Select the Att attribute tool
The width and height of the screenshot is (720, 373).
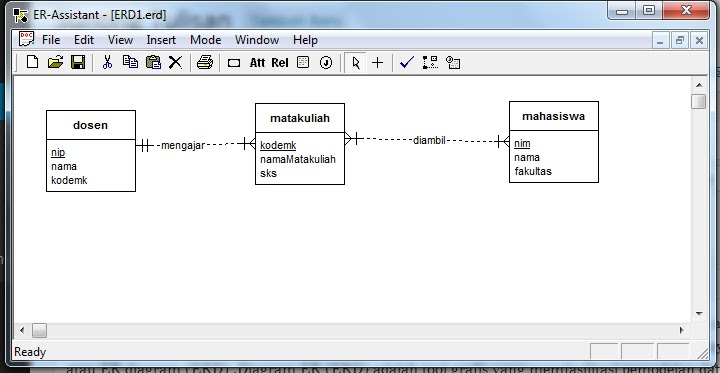pyautogui.click(x=257, y=63)
